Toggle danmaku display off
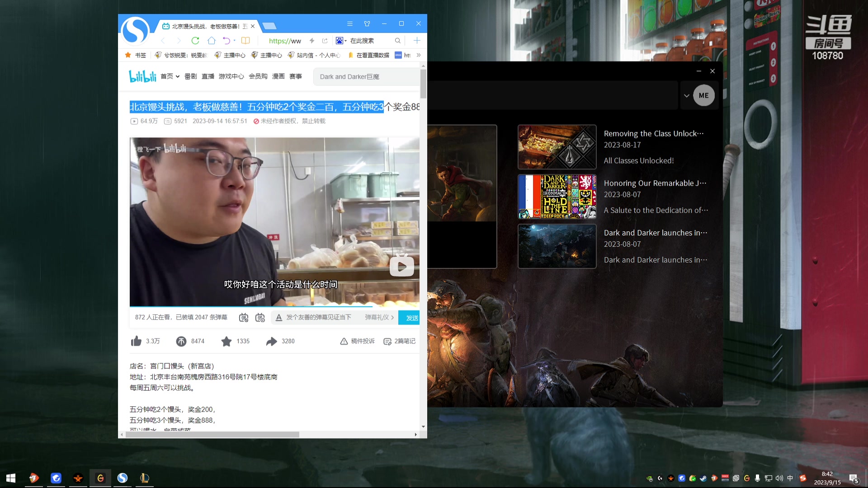 (x=244, y=318)
